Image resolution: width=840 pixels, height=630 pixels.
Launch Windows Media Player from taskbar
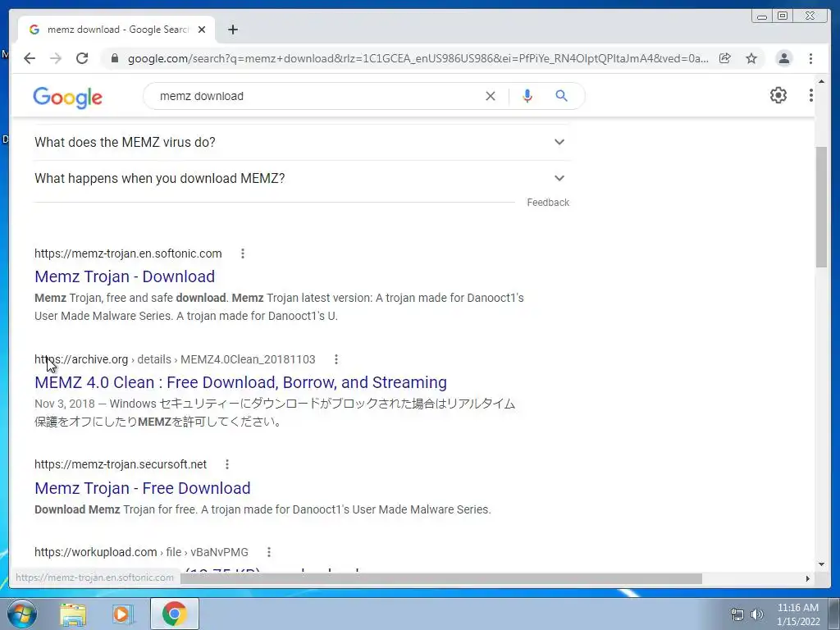[123, 614]
